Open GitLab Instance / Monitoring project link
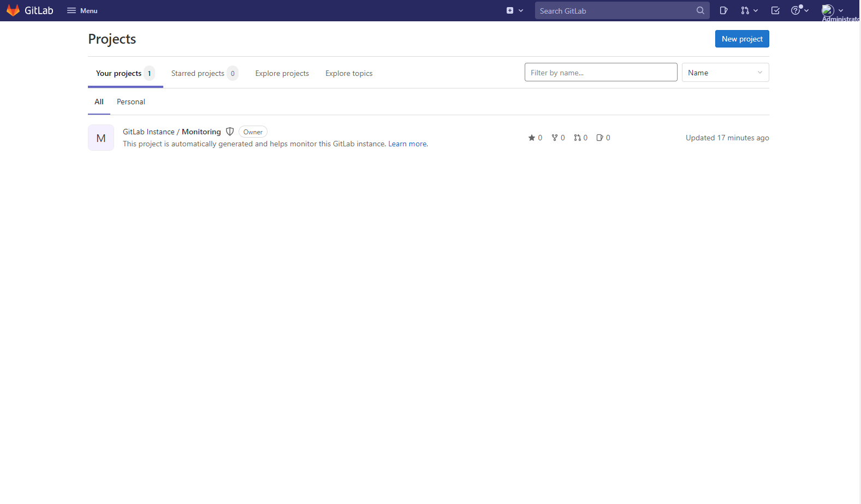This screenshot has width=861, height=504. coord(172,132)
